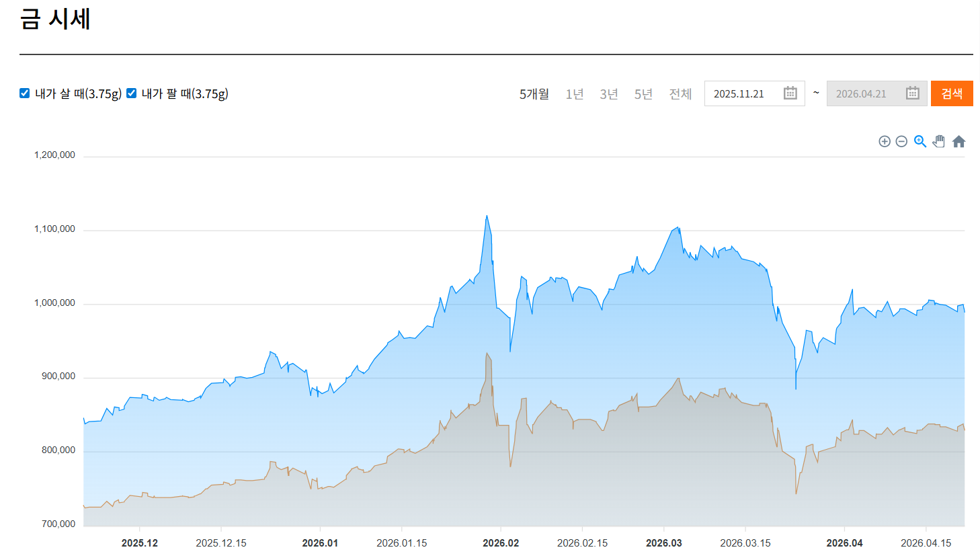The height and width of the screenshot is (560, 980).
Task: Click the 2025.12 x-axis label
Action: point(140,543)
